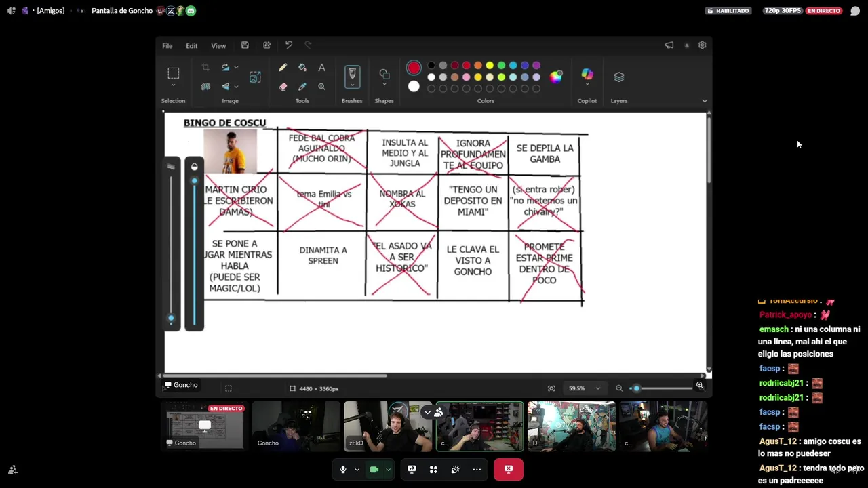Select the white Color 2 swatch
This screenshot has height=488, width=868.
click(x=414, y=86)
